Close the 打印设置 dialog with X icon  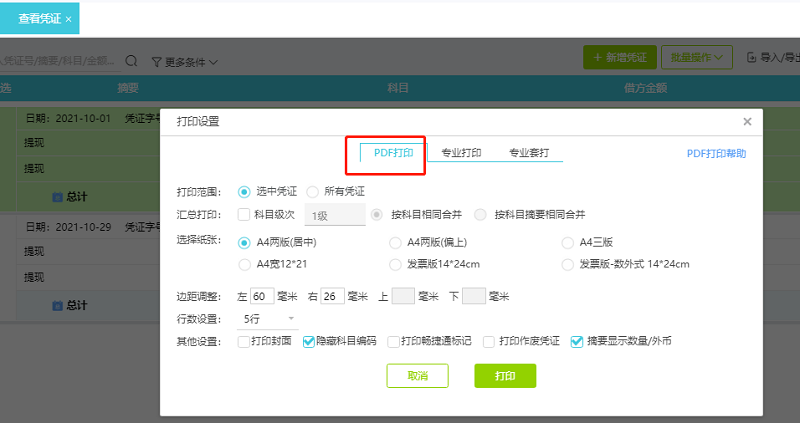747,122
